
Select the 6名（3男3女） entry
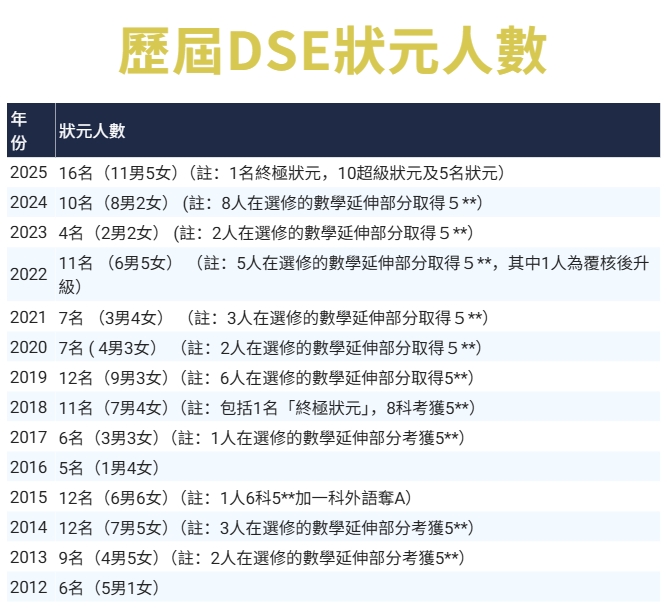click(x=358, y=437)
